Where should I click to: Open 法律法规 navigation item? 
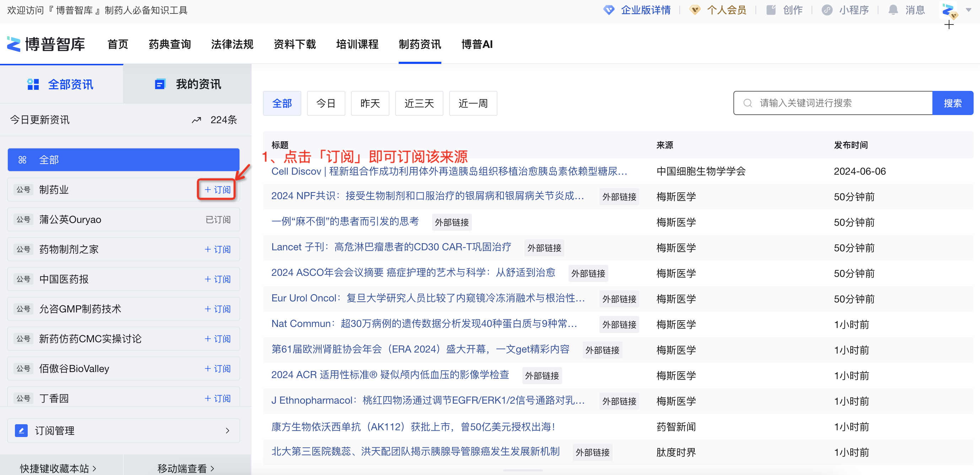(x=232, y=44)
